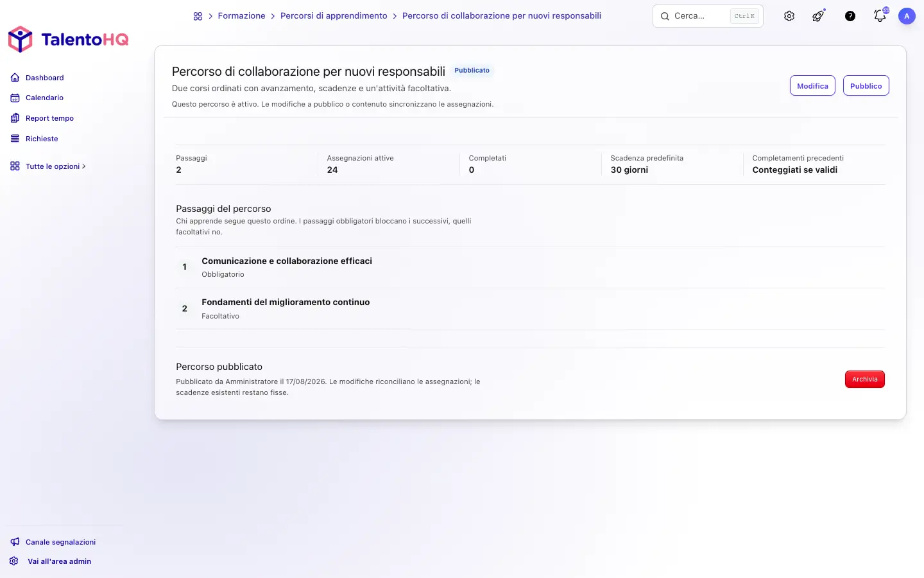Open notifications bell icon
The height and width of the screenshot is (578, 924).
coord(880,16)
